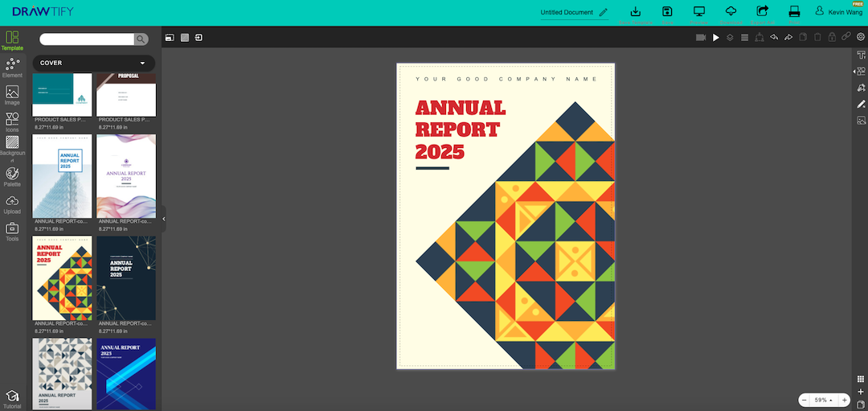Toggle the grid icon at bottom right
868x411 pixels.
pos(860,379)
